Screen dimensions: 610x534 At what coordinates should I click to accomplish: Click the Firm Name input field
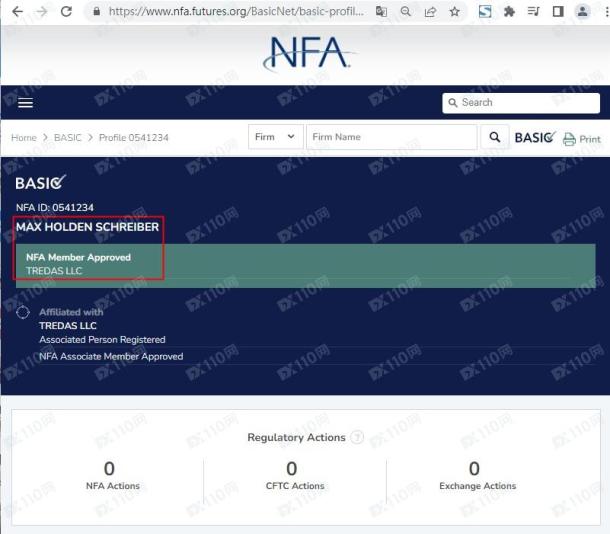(x=391, y=137)
